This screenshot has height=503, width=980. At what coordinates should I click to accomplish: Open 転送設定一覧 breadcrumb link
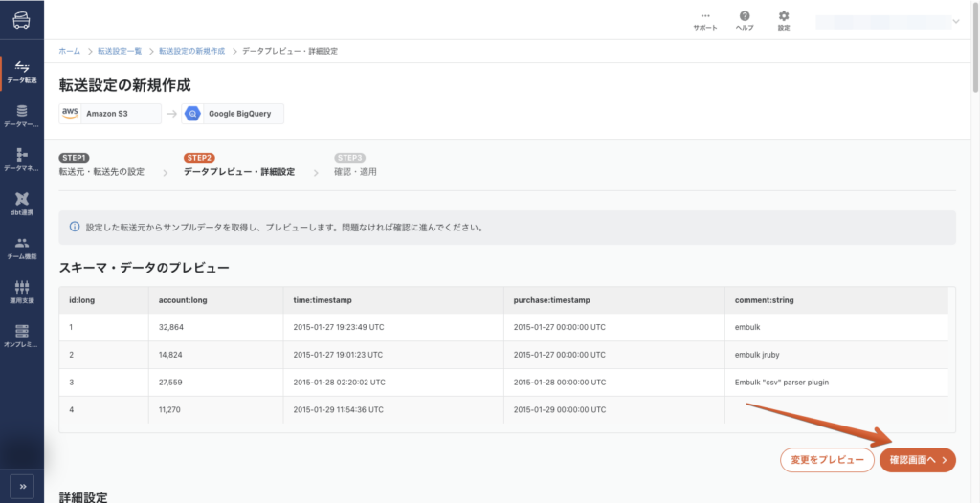[121, 51]
